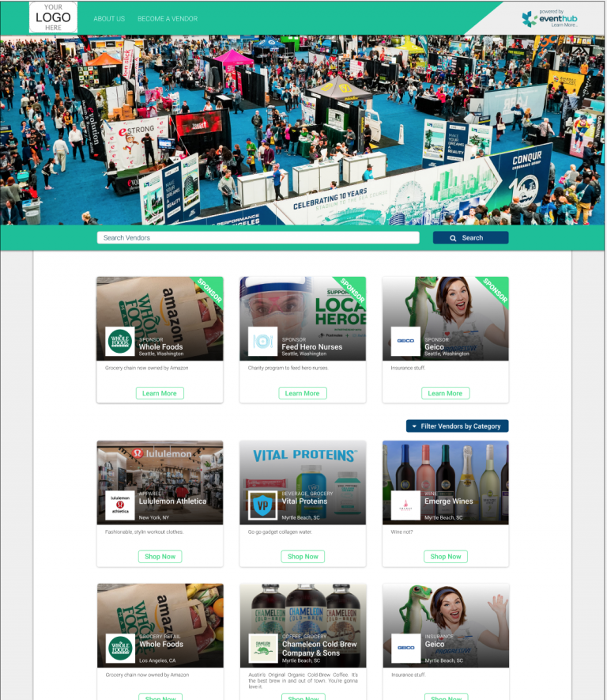
Task: Click 'Go go gadget collagen water' description
Action: pyautogui.click(x=280, y=532)
